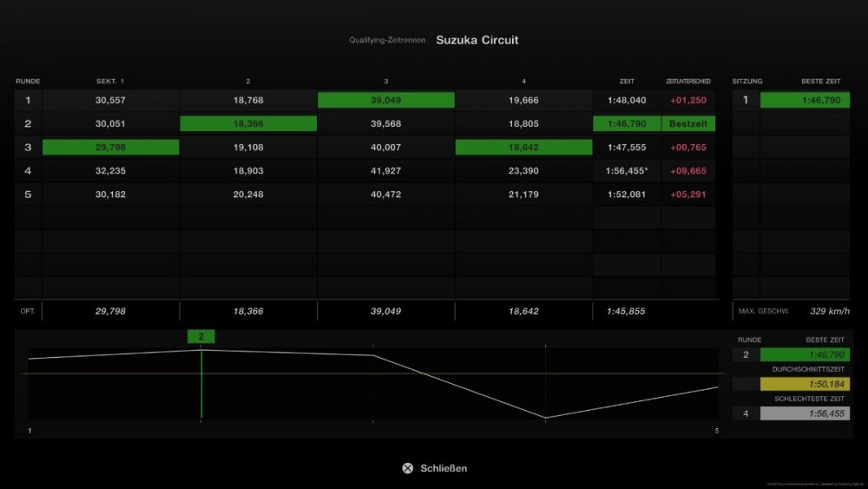Click the Suzuka Circuit title
Image resolution: width=868 pixels, height=489 pixels.
(477, 40)
